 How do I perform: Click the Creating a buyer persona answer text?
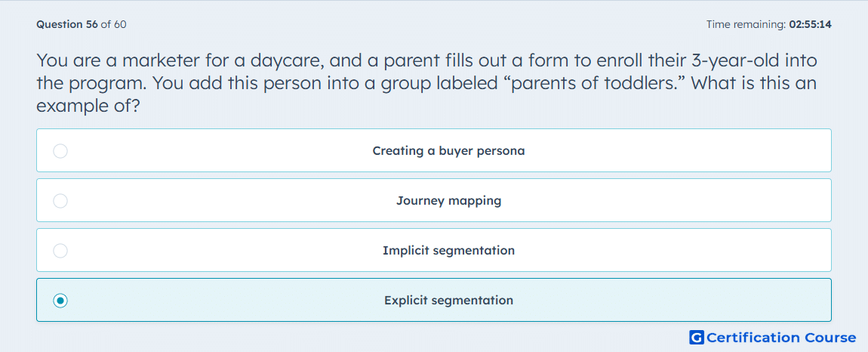pyautogui.click(x=448, y=151)
